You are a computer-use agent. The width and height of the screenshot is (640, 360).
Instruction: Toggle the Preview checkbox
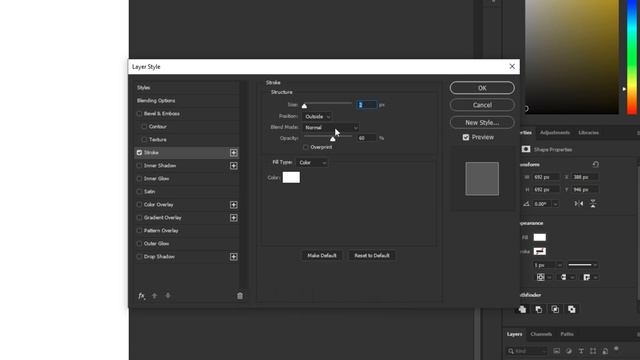point(466,137)
